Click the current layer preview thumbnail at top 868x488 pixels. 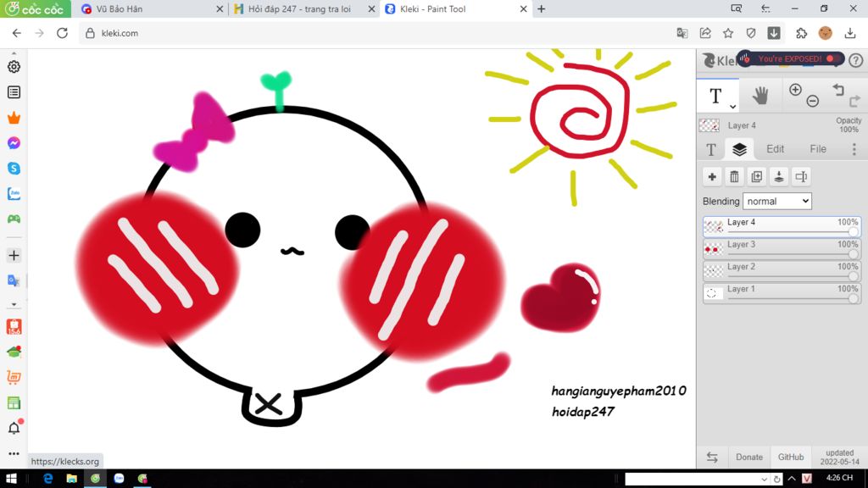point(709,125)
